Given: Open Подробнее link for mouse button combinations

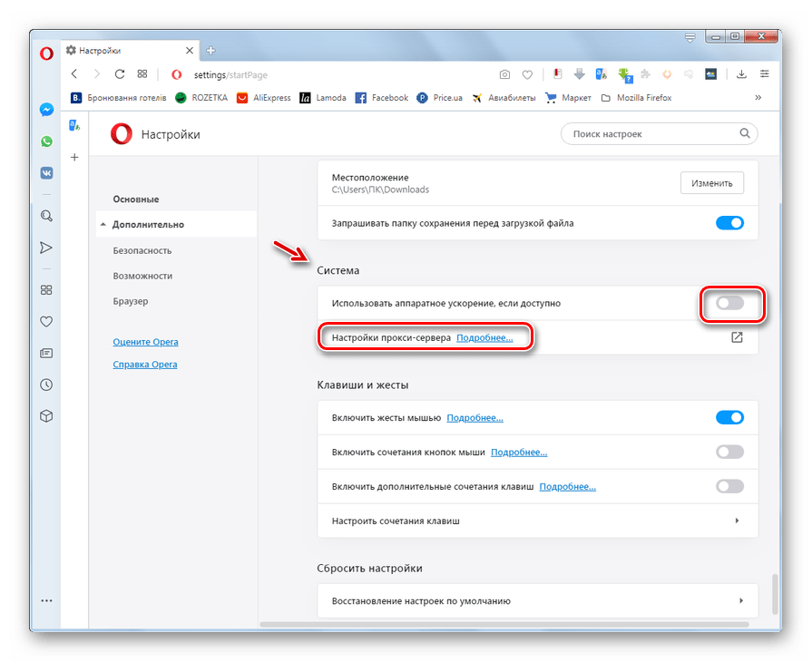Looking at the screenshot, I should (519, 453).
